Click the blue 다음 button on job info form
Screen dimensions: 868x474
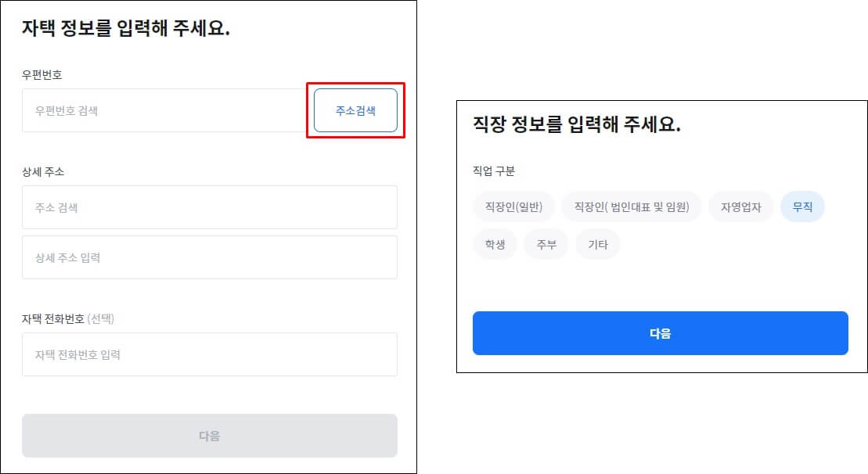coord(660,332)
